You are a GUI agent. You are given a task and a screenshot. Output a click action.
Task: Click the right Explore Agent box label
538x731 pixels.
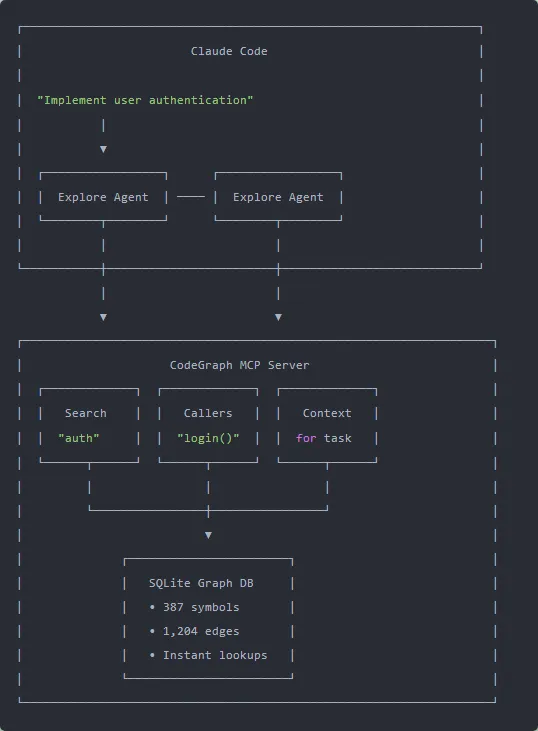pos(278,197)
